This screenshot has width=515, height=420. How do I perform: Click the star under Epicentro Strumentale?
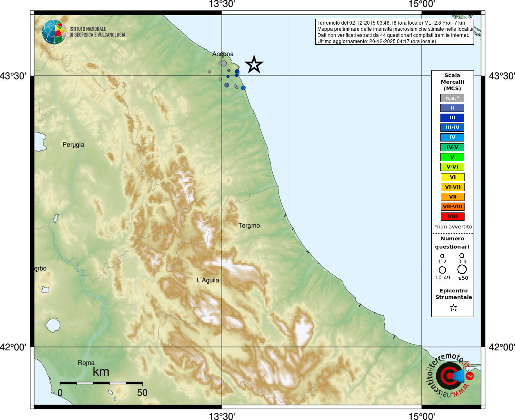[x=453, y=308]
